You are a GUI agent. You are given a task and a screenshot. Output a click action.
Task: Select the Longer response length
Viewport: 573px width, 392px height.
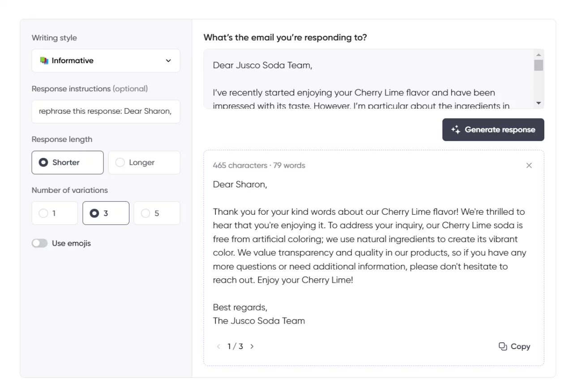tap(144, 162)
